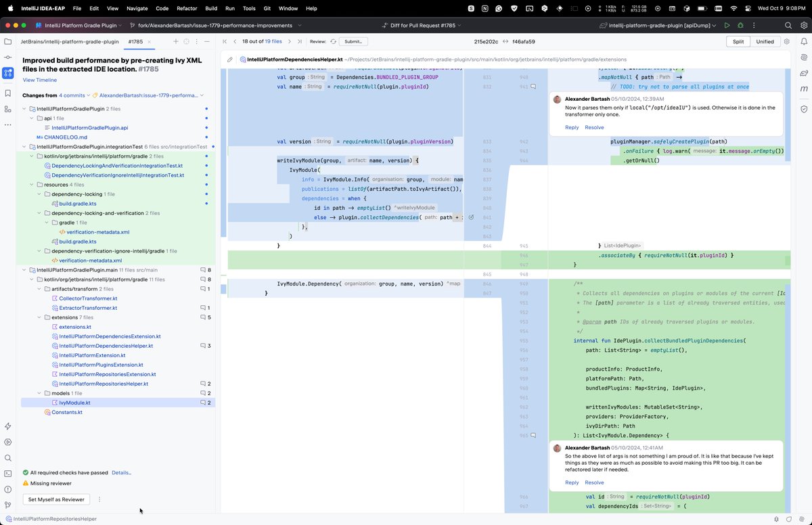
Task: Show more tool windows via ellipsis icon
Action: pyautogui.click(x=7, y=124)
